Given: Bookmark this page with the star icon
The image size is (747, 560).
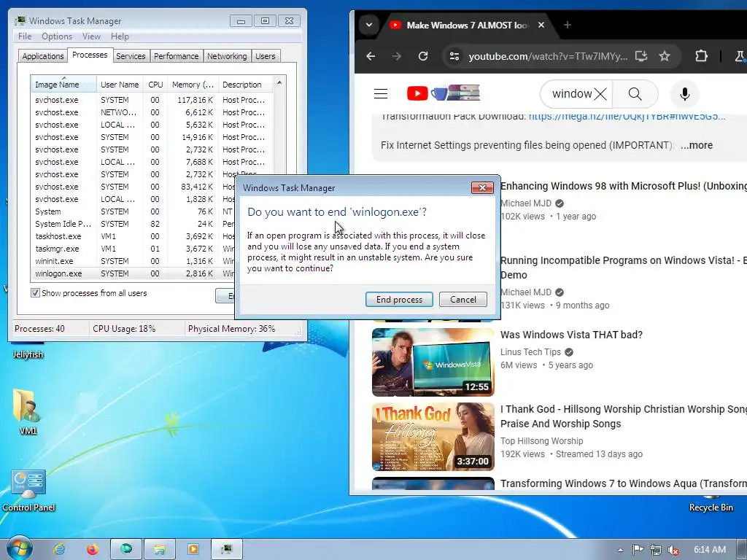Looking at the screenshot, I should click(665, 56).
